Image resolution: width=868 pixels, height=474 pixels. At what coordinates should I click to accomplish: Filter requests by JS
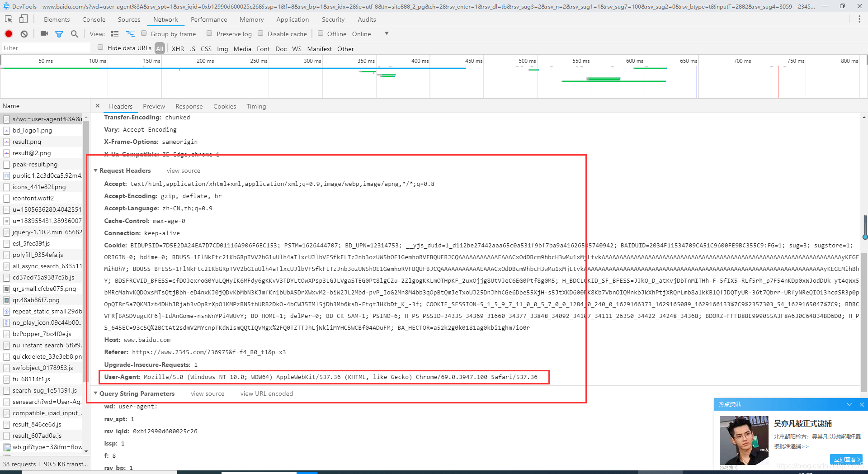click(x=192, y=48)
